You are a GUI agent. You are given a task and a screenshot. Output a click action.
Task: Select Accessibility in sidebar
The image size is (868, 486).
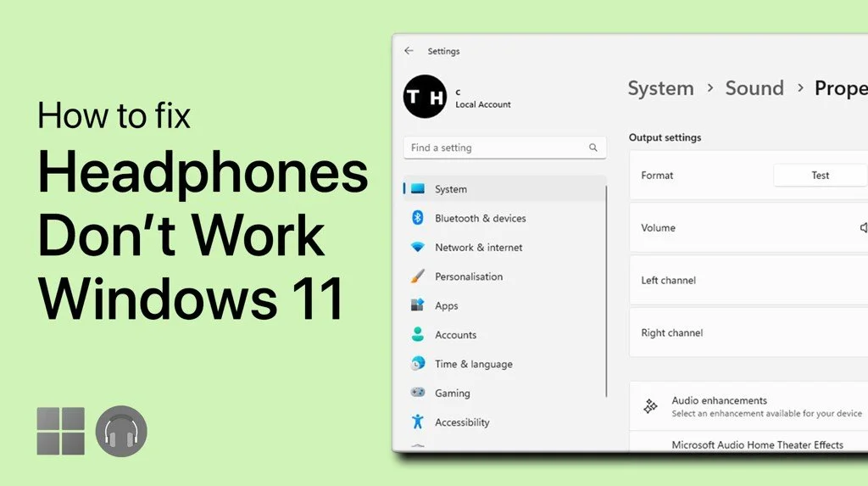[x=504, y=422]
